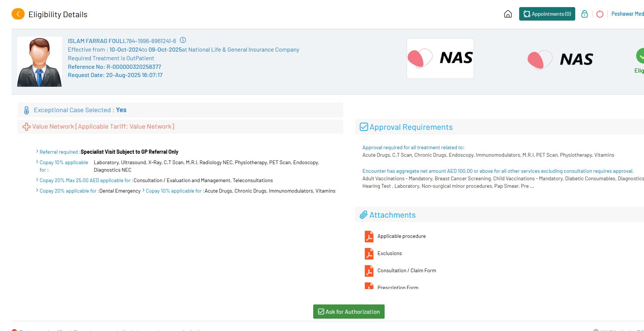
Task: Open Applicable procedure PDF icon
Action: (x=369, y=236)
